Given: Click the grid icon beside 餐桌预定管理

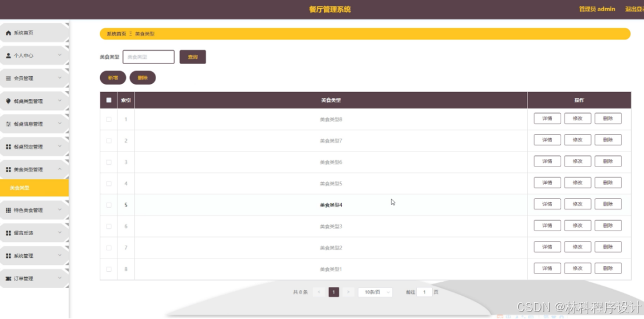Looking at the screenshot, I should coord(8,147).
